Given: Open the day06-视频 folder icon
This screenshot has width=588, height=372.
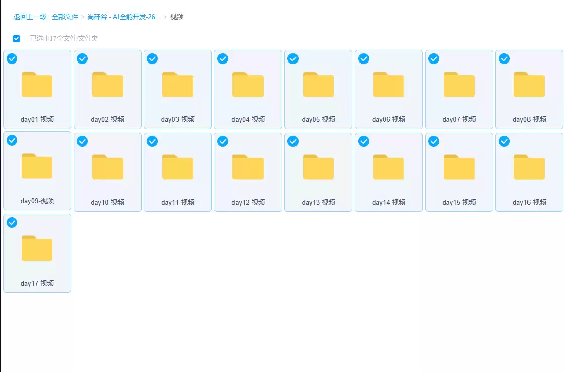Looking at the screenshot, I should coord(388,84).
